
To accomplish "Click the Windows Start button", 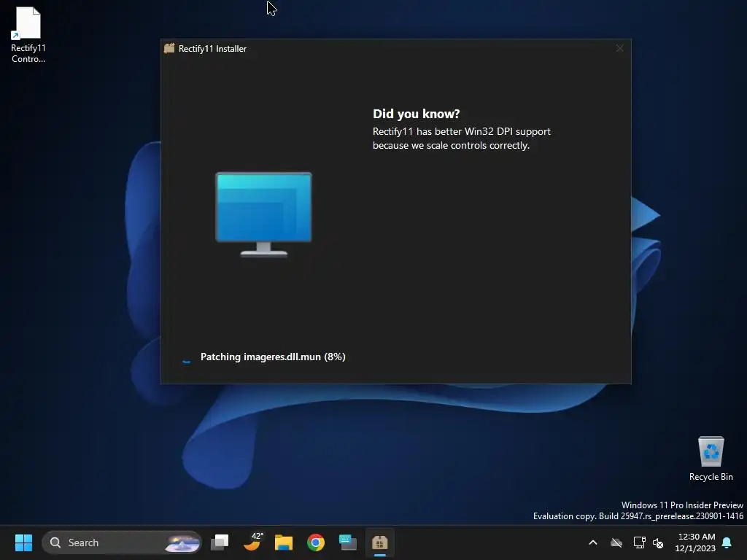I will 23,542.
